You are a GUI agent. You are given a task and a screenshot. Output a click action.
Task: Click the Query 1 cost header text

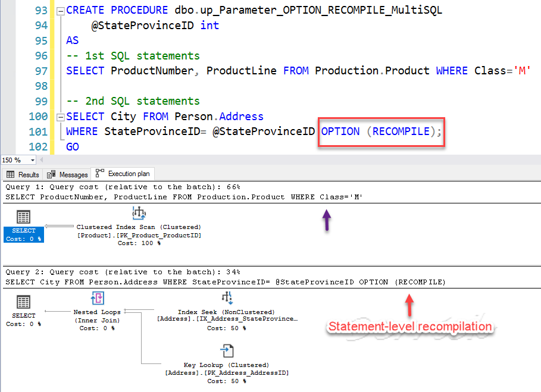click(119, 186)
